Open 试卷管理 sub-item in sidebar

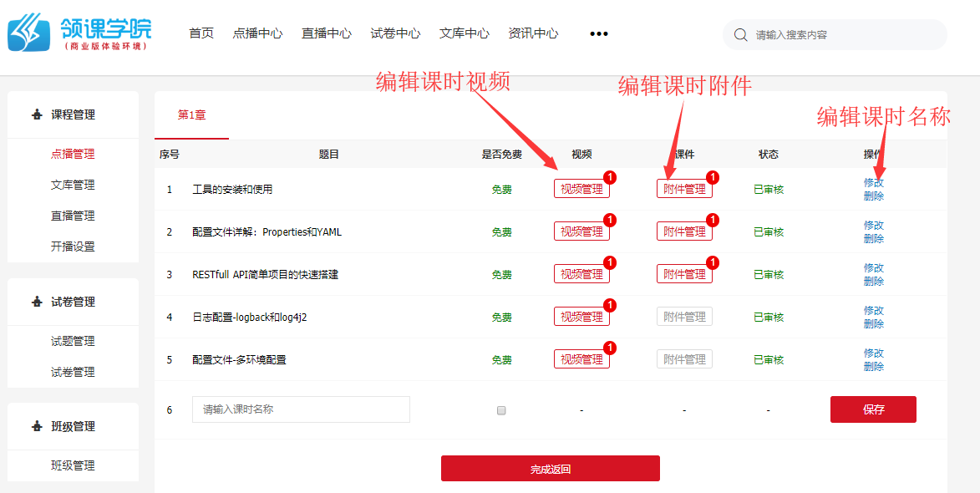(73, 373)
